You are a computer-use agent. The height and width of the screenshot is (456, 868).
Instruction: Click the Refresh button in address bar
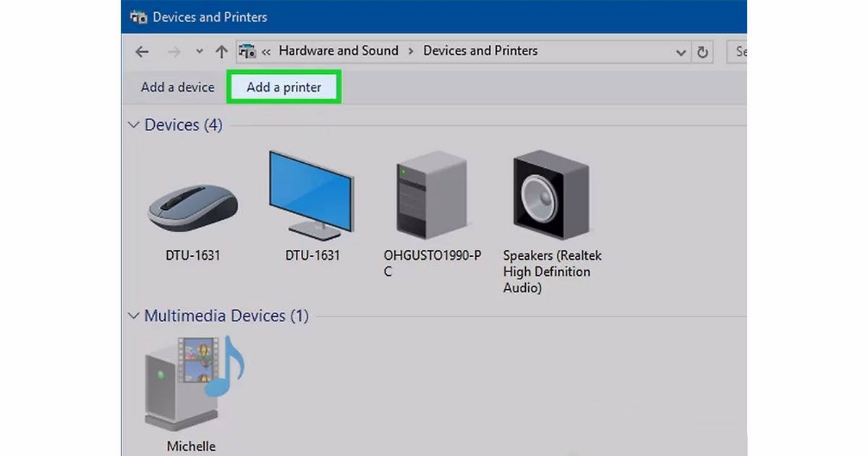click(x=702, y=52)
